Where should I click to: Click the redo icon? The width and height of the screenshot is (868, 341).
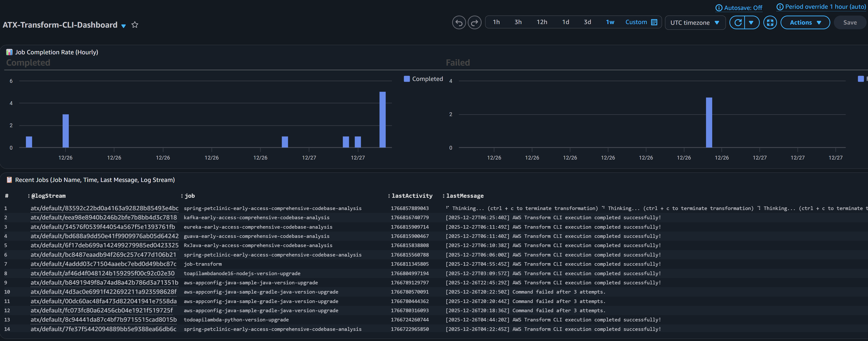(475, 22)
